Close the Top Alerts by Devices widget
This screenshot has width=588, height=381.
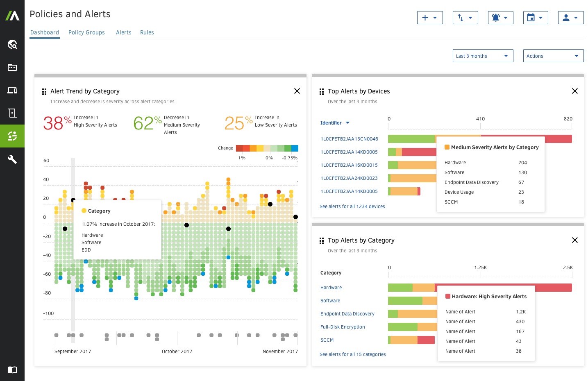point(574,91)
